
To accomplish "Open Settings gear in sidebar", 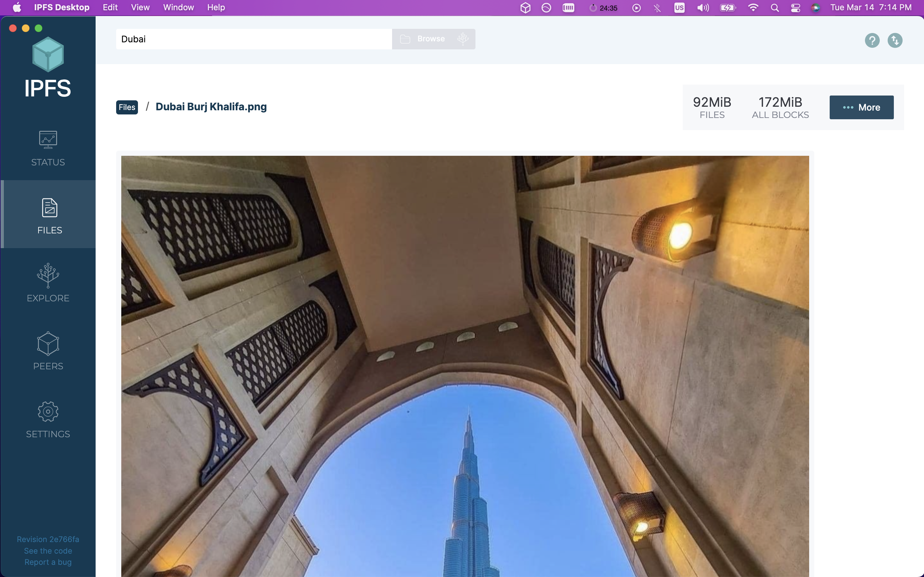I will click(48, 411).
